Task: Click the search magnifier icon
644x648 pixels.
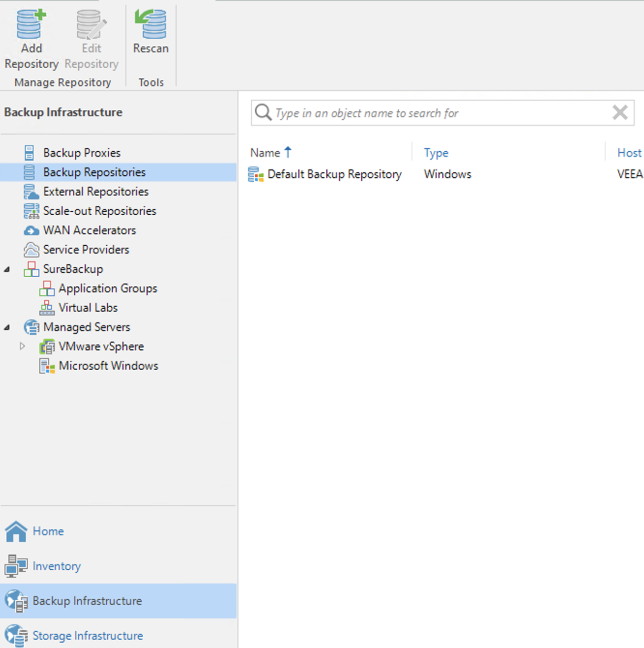Action: (x=263, y=113)
